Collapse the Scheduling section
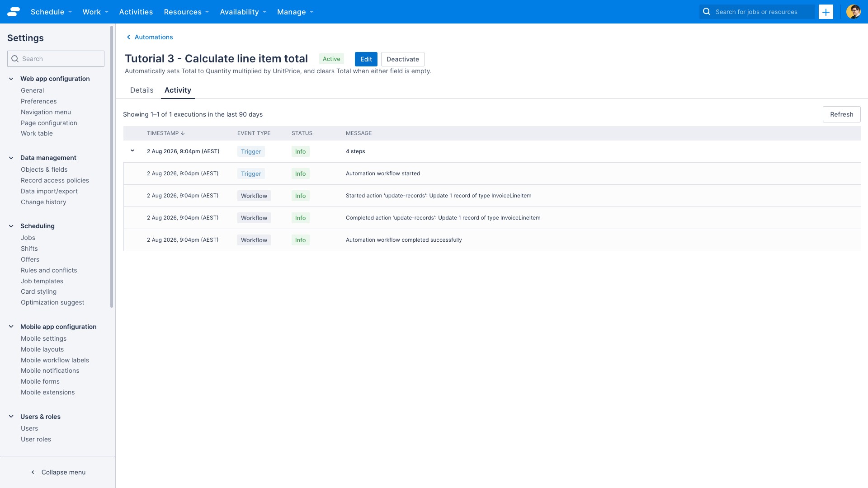Image resolution: width=868 pixels, height=488 pixels. click(11, 226)
